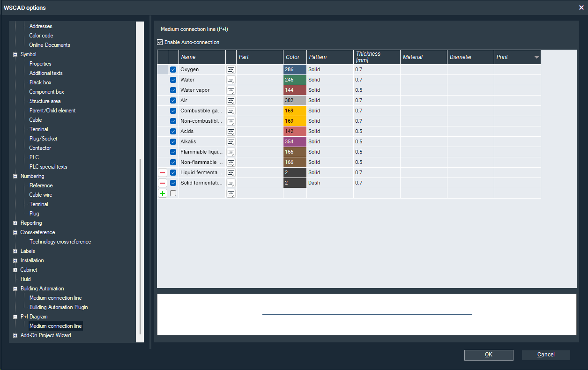Remove the Solid fermentation row with red minus
The image size is (588, 370).
click(x=163, y=183)
